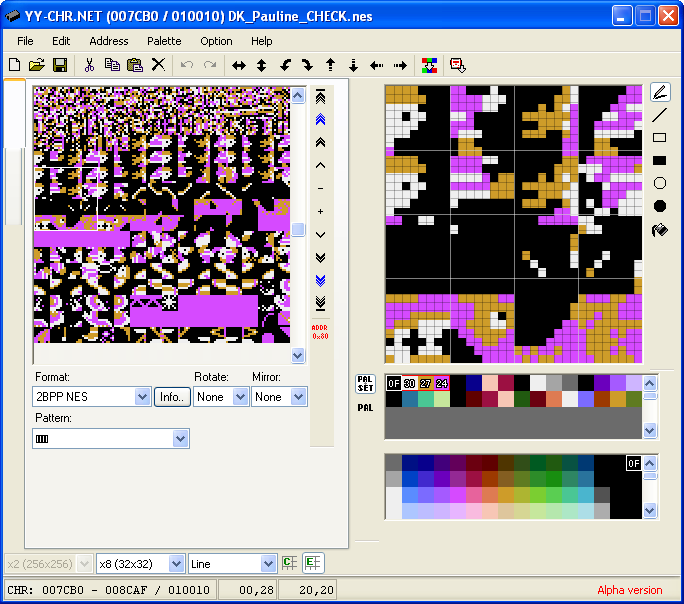The image size is (684, 604).
Task: Shift the tile pixels right icon
Action: point(400,66)
